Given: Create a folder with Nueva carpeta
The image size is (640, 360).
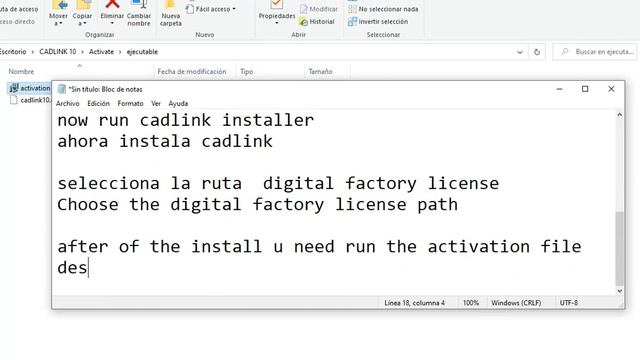Looking at the screenshot, I should [x=171, y=13].
